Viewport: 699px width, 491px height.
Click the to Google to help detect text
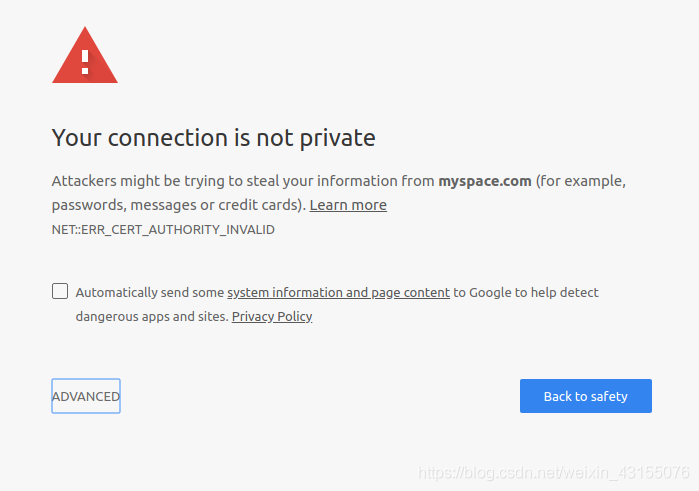coord(526,292)
